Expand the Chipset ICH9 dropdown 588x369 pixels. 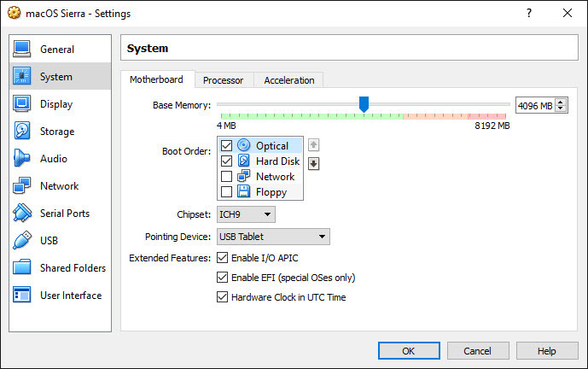246,214
